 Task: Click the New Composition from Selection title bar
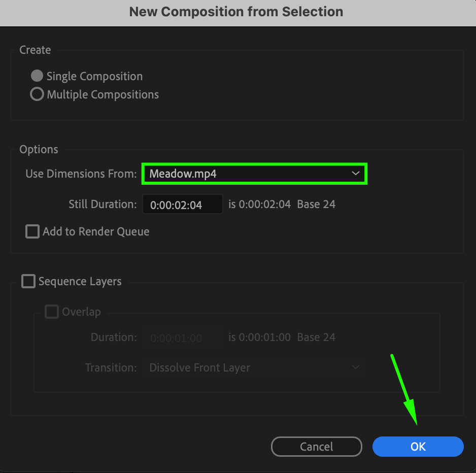(x=236, y=12)
